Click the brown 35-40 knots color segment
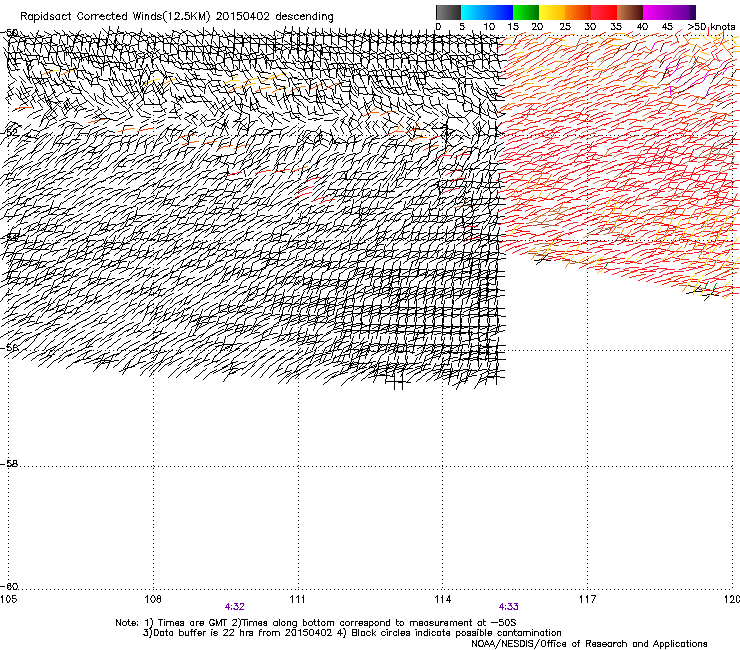Viewport: 740px width, 650px height. 630,12
